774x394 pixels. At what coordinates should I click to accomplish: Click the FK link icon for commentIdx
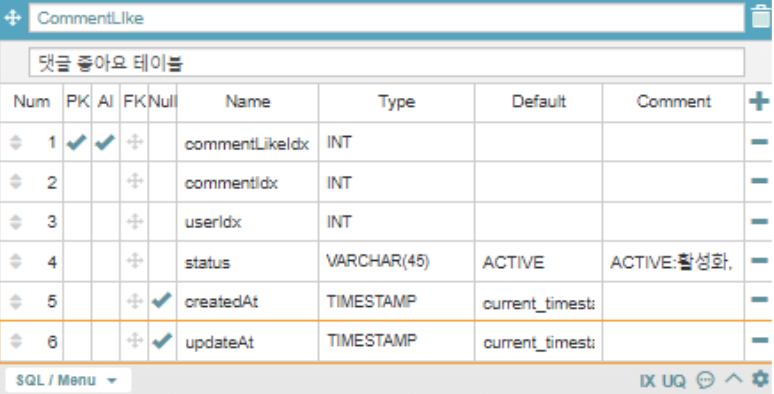[x=134, y=181]
